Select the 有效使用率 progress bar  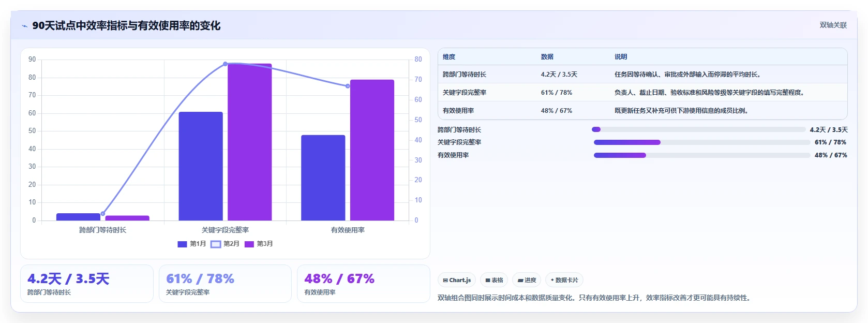(702, 155)
